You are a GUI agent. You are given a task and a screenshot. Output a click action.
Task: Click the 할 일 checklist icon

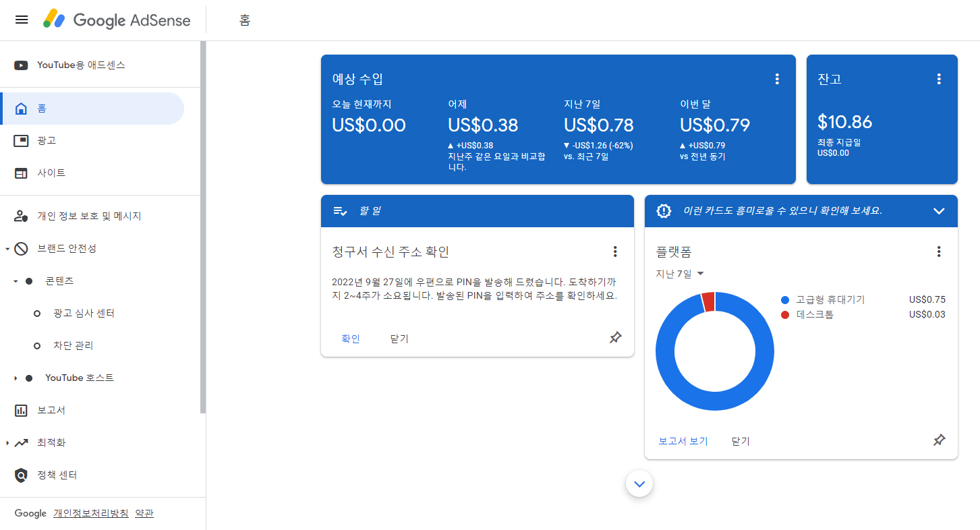click(340, 211)
